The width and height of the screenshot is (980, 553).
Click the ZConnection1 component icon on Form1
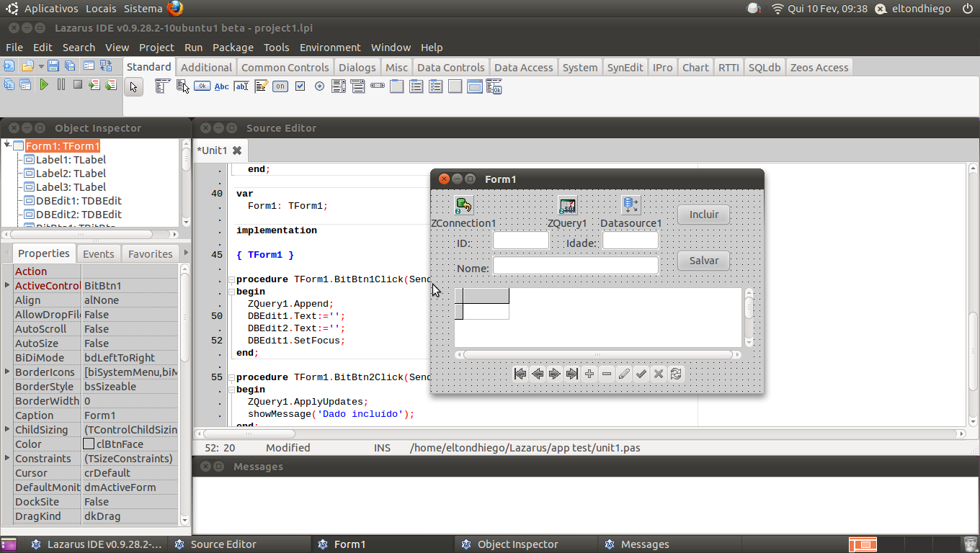point(463,204)
